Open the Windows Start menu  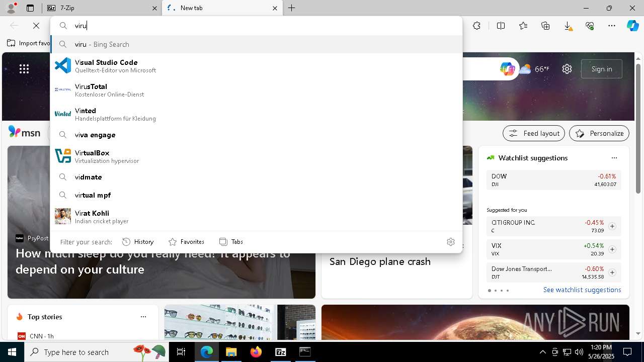pos(12,352)
